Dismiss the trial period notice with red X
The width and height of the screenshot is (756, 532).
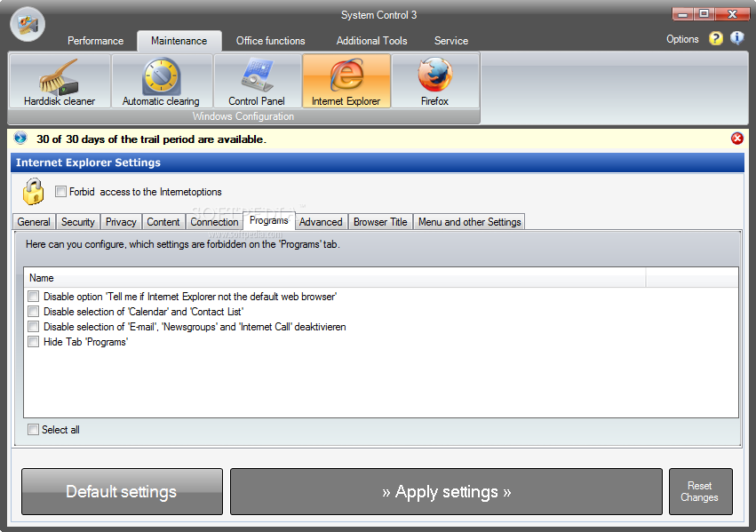[736, 139]
